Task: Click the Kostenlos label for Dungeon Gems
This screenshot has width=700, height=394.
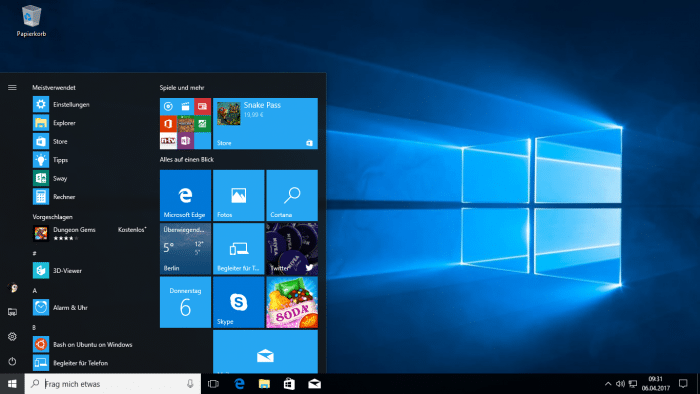Action: click(132, 229)
